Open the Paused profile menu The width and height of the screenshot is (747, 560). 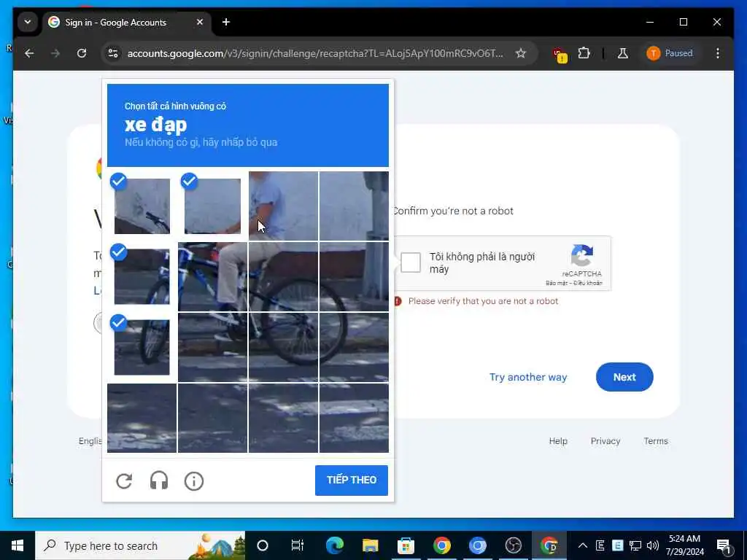click(670, 53)
